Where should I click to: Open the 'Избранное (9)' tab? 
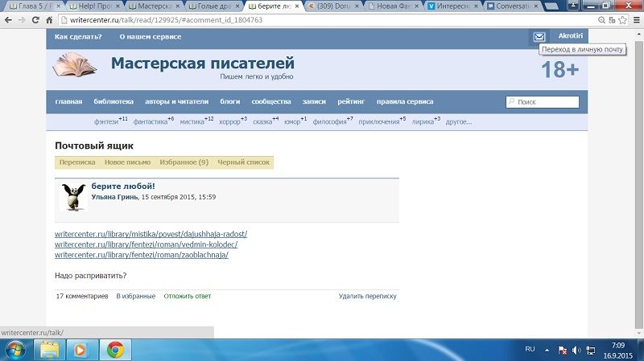(x=184, y=162)
